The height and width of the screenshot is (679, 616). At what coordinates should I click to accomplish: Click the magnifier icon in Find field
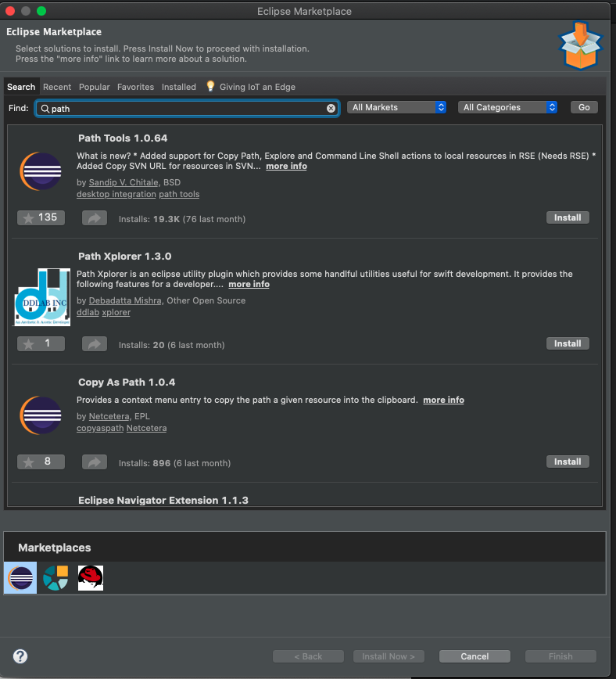(x=45, y=109)
